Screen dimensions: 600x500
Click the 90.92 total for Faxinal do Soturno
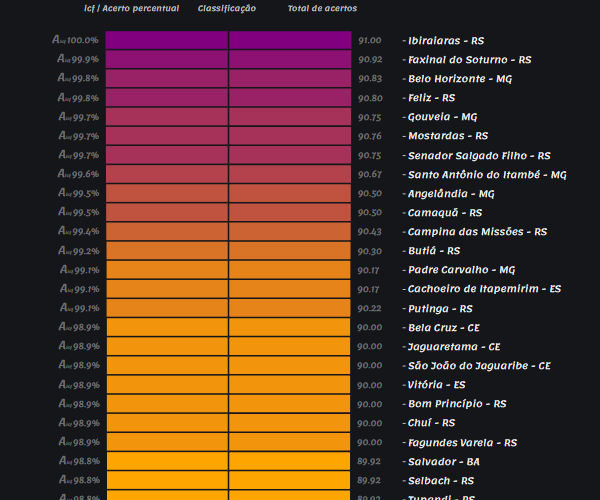click(370, 60)
